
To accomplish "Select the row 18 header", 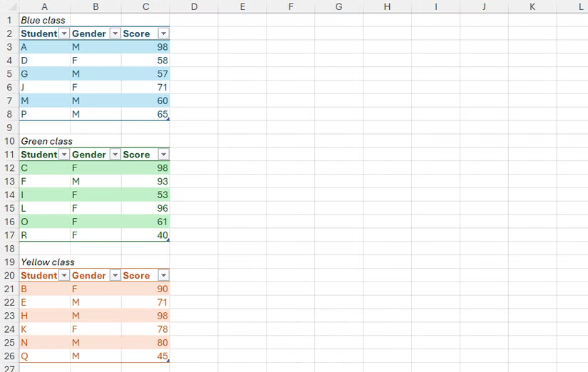I will [x=9, y=249].
